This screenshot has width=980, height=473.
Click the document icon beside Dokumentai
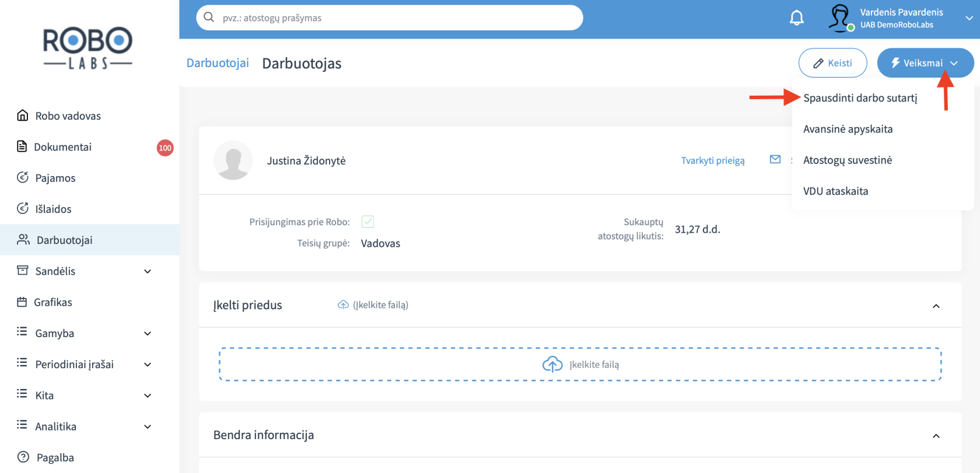(22, 146)
